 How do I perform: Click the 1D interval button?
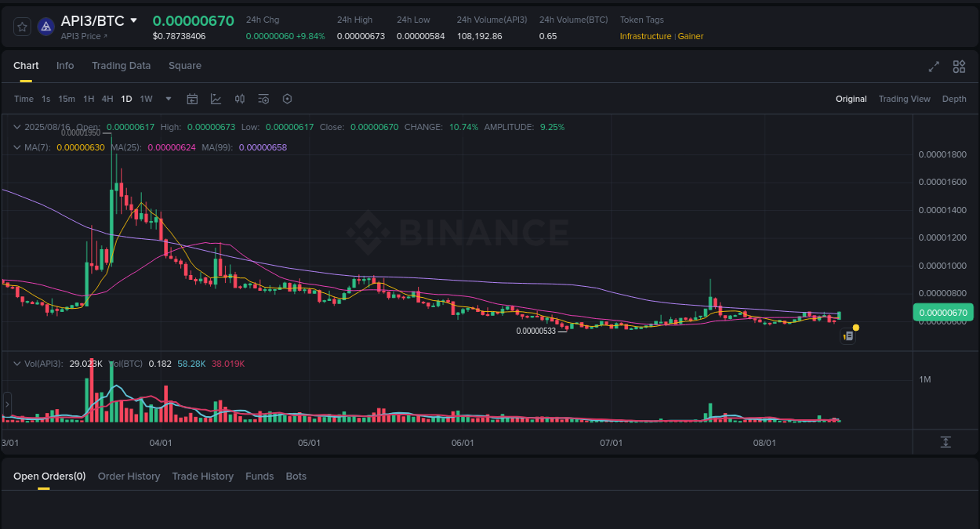coord(126,99)
